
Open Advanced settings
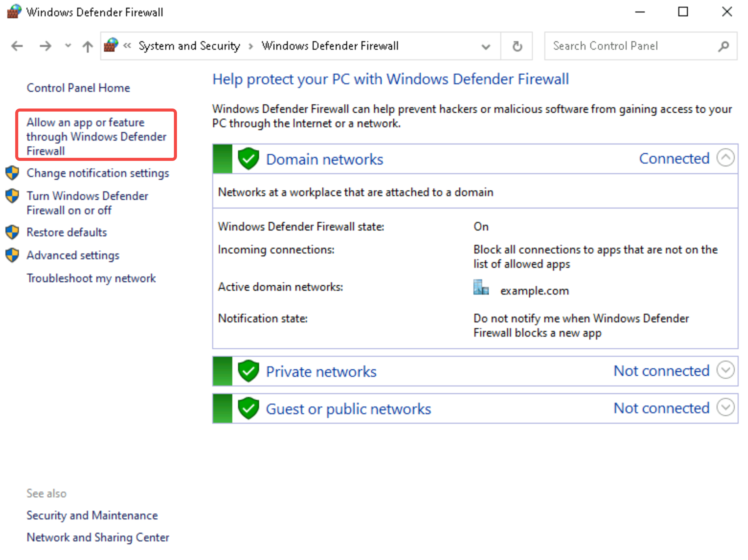click(73, 255)
